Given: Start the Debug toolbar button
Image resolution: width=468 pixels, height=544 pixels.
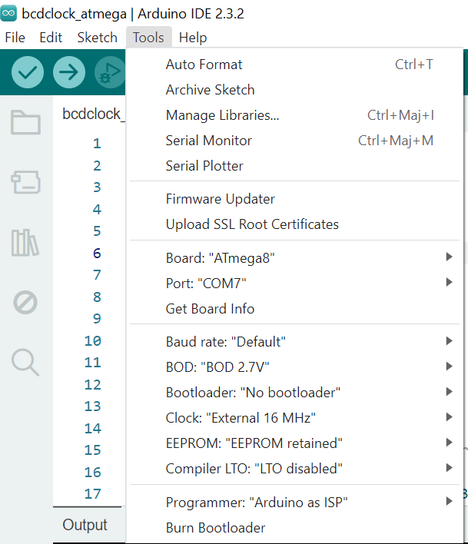Looking at the screenshot, I should pyautogui.click(x=110, y=72).
